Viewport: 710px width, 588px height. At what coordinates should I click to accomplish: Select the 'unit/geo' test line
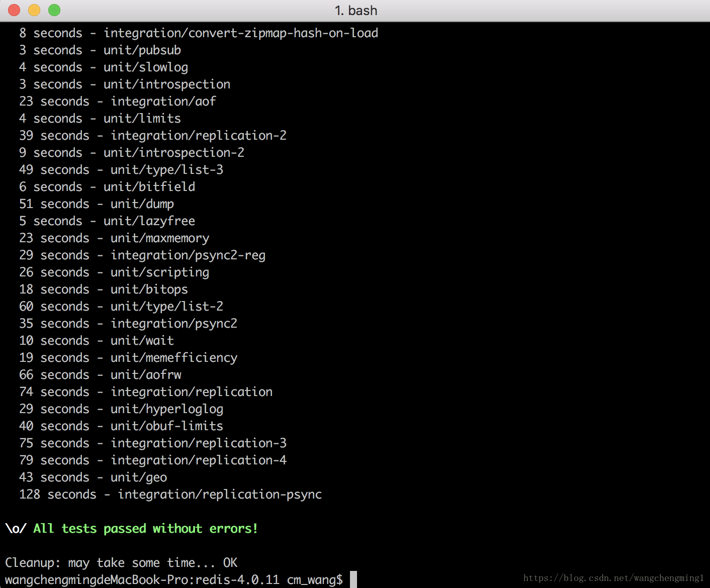coord(93,477)
